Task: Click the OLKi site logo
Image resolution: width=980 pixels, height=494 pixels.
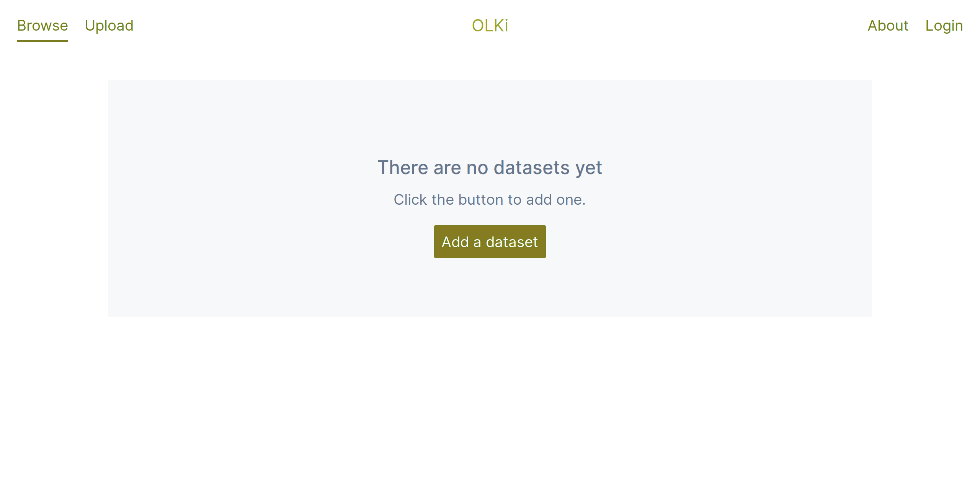Action: coord(490,26)
